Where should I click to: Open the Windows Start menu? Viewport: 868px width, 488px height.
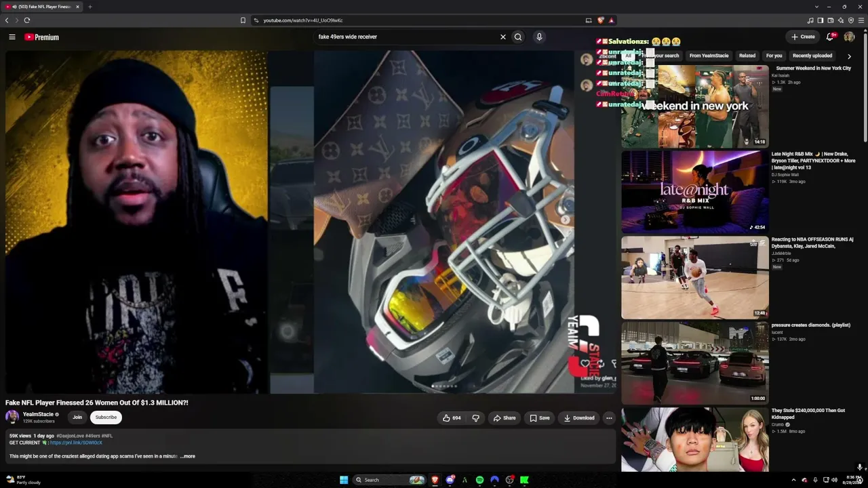pos(344,480)
